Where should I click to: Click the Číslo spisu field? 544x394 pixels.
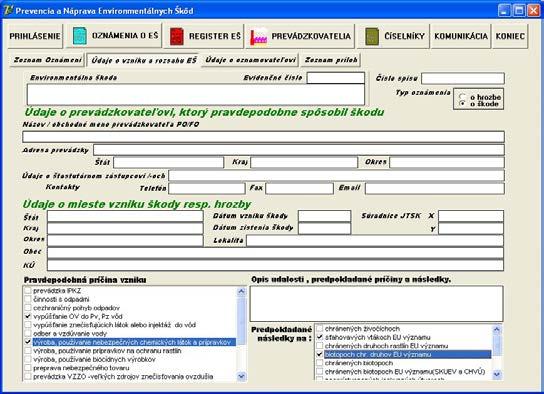(463, 78)
